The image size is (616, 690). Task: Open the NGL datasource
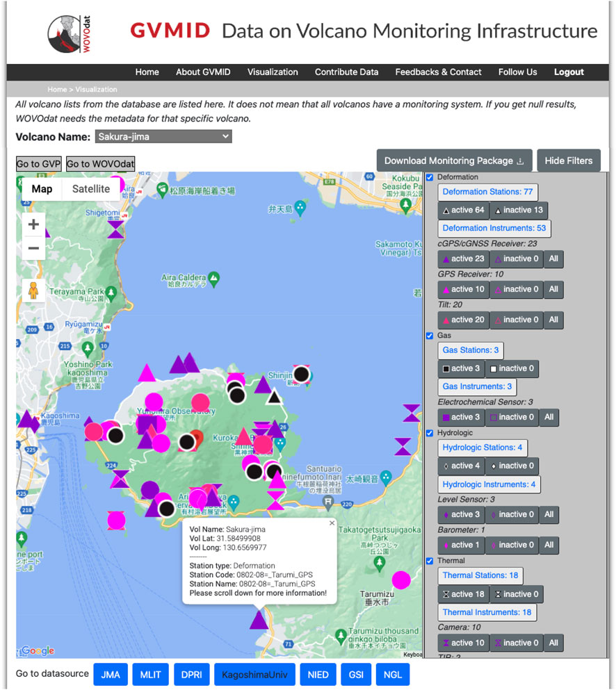click(393, 675)
